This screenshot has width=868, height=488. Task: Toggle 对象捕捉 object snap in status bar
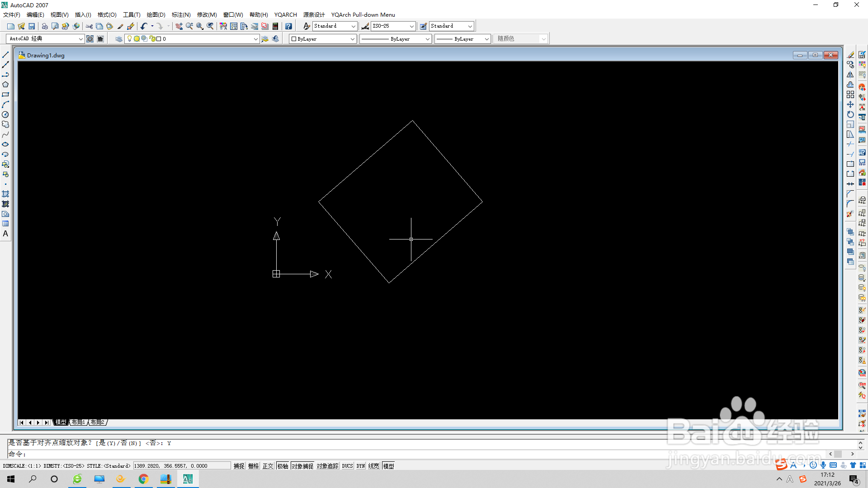302,466
